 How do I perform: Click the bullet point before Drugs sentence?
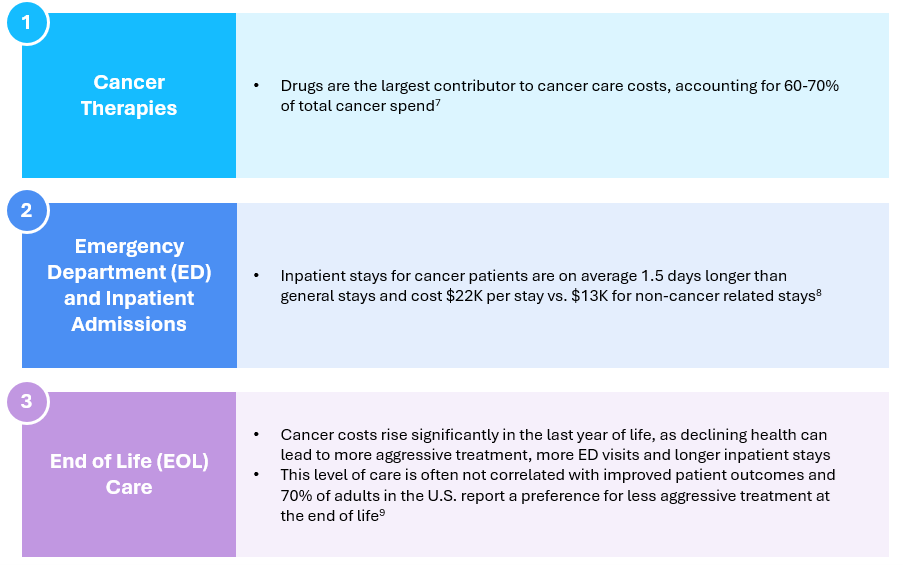[256, 86]
